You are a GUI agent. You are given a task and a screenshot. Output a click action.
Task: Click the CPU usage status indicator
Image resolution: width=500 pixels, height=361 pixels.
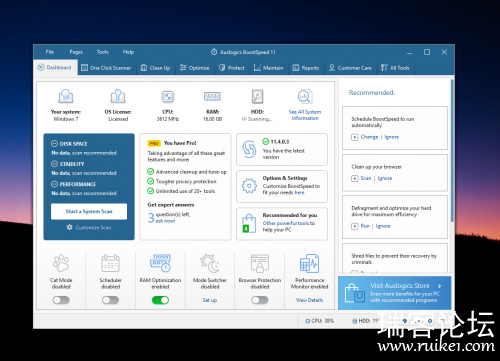pos(320,321)
